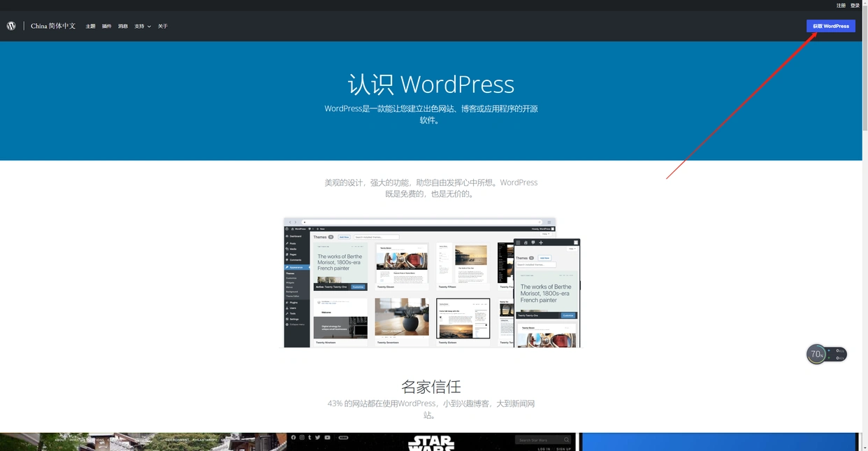868x451 pixels.
Task: Open the 插件 (Plugins) menu item
Action: pos(106,27)
